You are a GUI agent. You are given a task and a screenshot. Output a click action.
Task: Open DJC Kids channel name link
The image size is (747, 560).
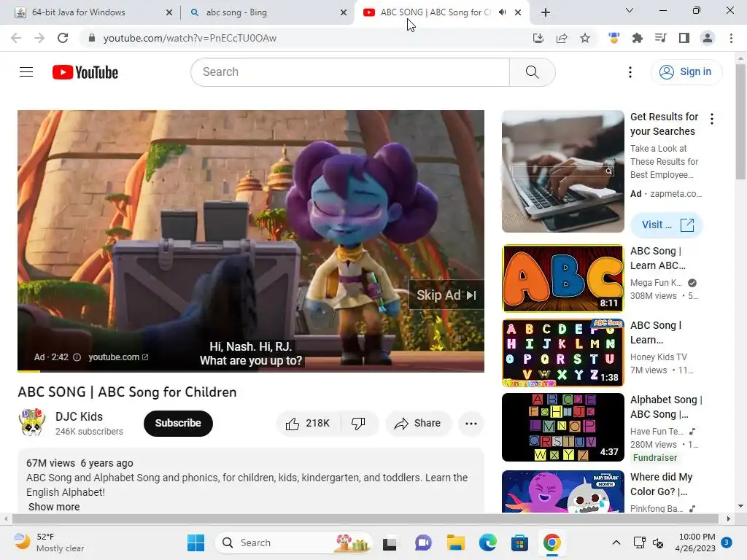(79, 416)
